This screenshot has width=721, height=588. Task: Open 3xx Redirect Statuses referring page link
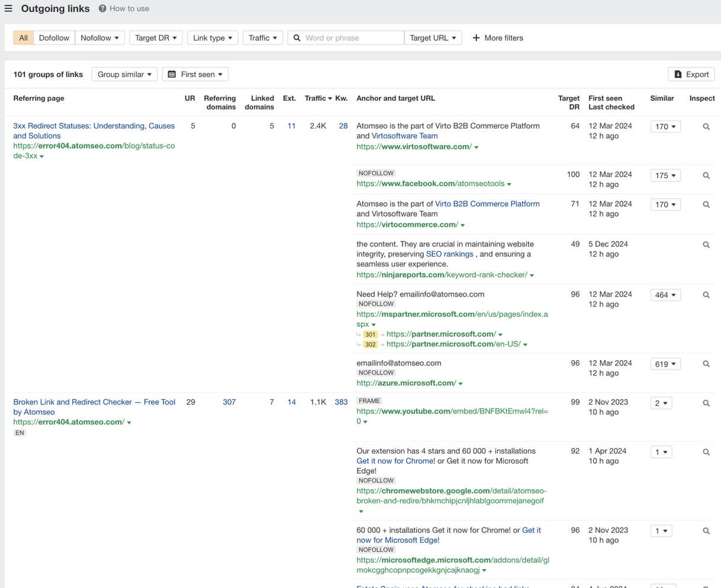(x=94, y=130)
